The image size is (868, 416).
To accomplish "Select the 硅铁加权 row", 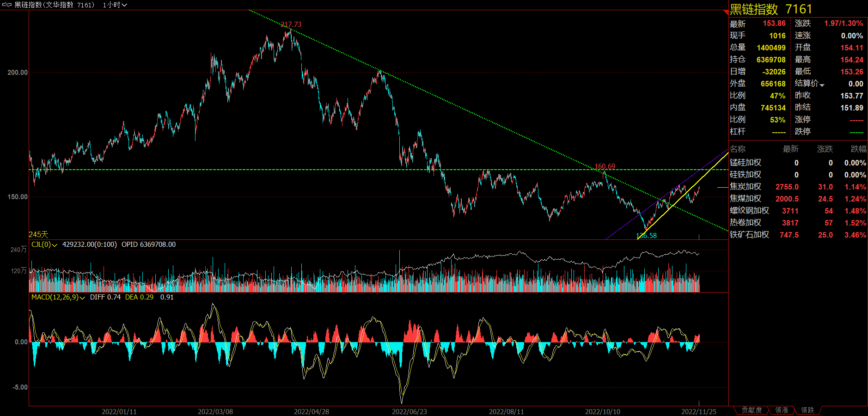I will (x=798, y=175).
